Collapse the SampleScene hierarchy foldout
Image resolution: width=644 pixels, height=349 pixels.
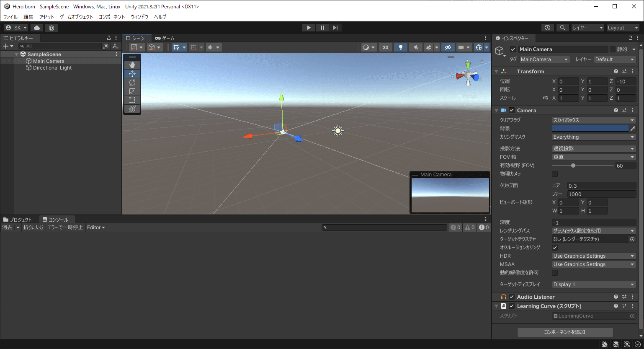tap(17, 54)
